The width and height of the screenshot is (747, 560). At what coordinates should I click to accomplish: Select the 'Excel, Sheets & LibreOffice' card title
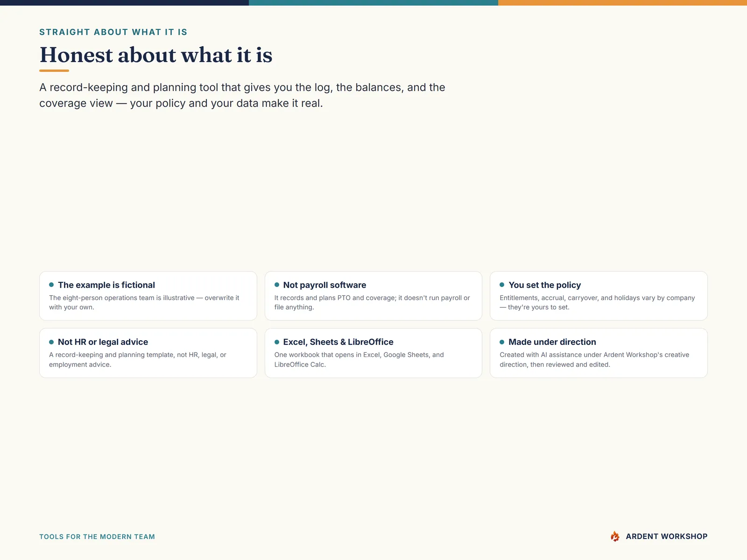click(x=338, y=342)
